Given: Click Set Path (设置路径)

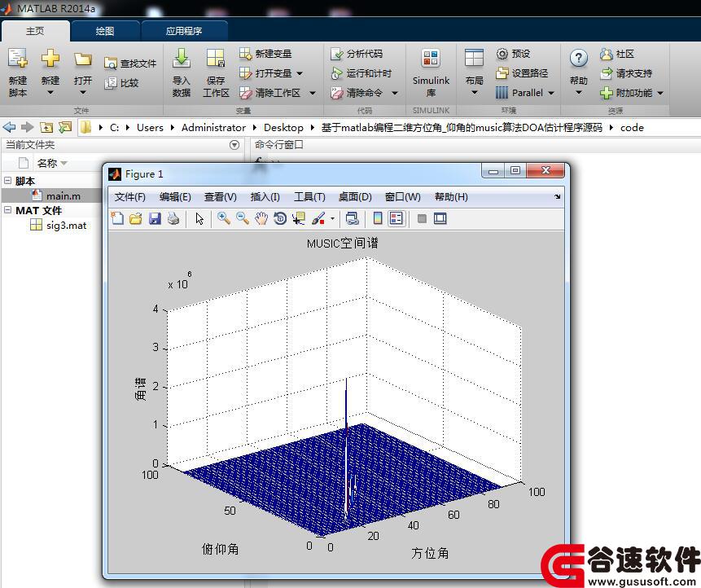Looking at the screenshot, I should coord(522,73).
